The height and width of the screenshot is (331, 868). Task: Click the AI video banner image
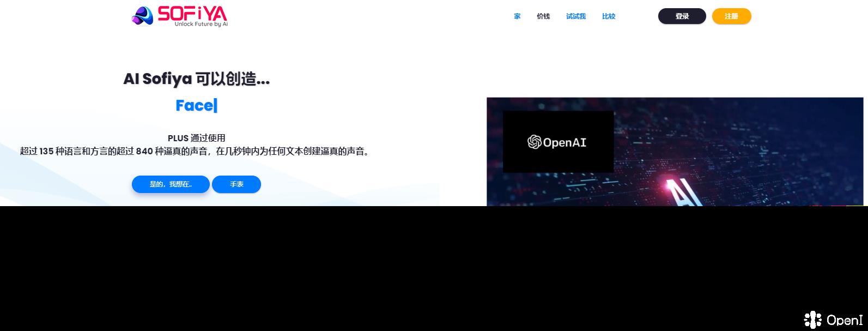click(675, 152)
